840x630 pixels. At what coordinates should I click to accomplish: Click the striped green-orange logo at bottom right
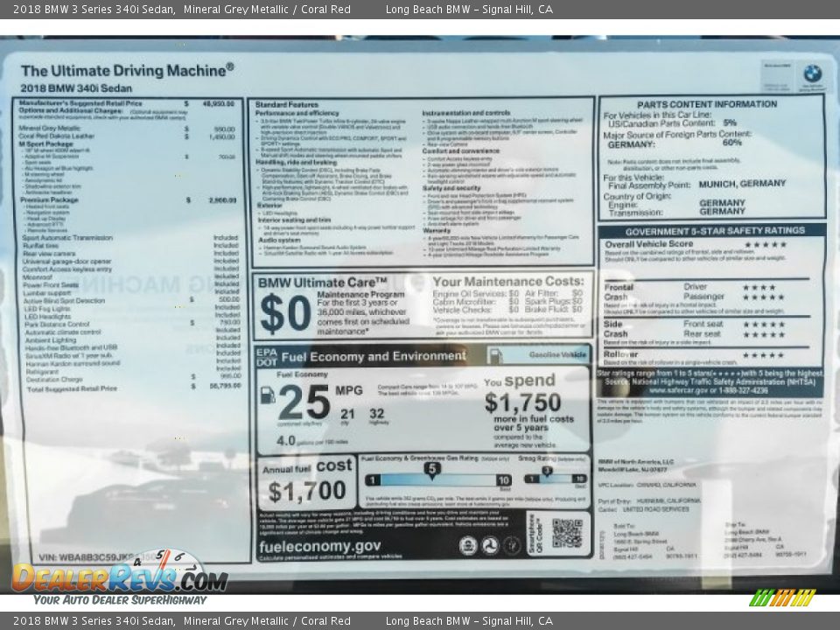coord(782,598)
